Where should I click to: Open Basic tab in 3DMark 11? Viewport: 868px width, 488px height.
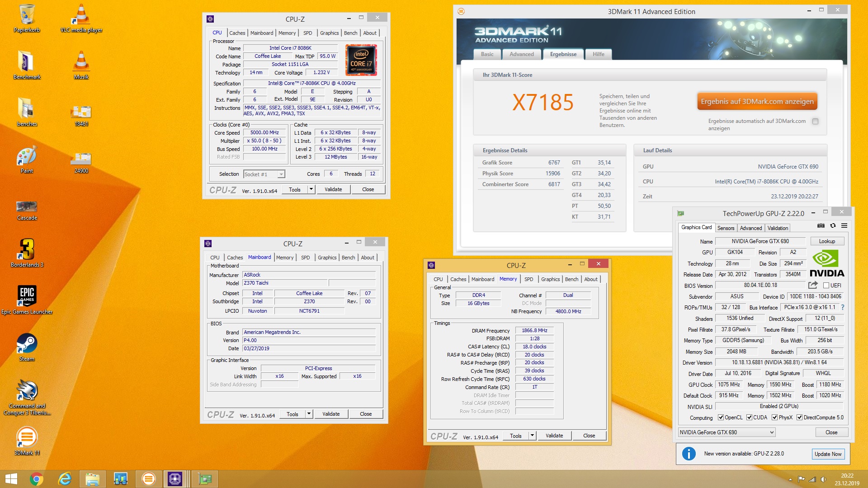tap(487, 54)
